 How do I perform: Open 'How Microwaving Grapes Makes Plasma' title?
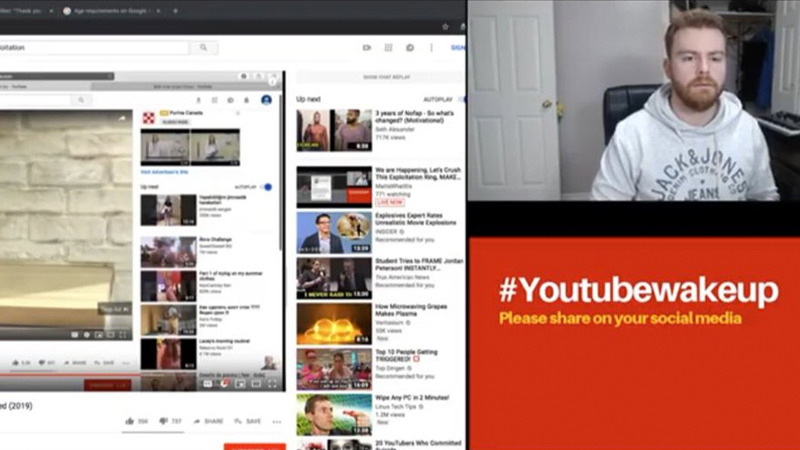[411, 310]
